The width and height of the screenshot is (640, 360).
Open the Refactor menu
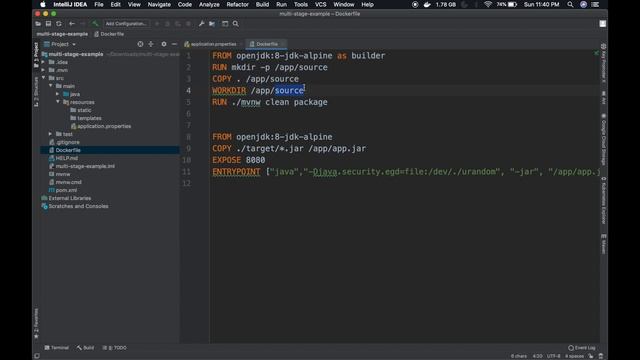(x=238, y=4)
